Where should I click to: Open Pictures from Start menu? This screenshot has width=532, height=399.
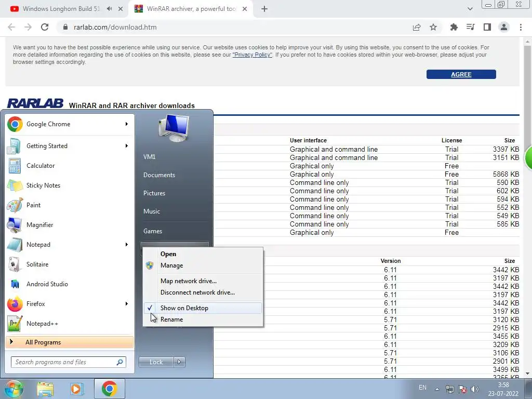pos(154,193)
